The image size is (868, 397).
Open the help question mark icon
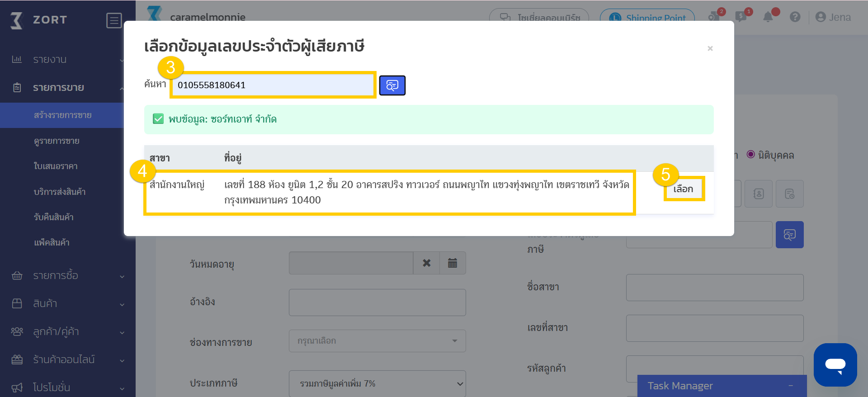(795, 17)
